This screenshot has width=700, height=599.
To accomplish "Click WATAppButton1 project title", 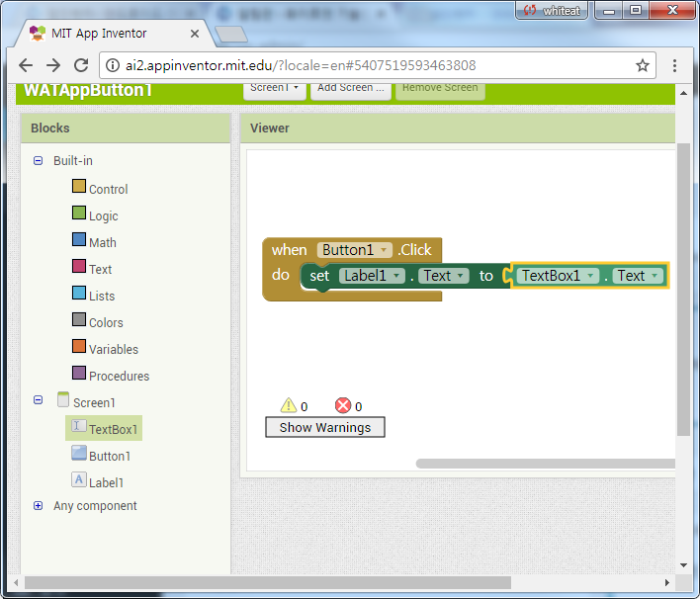I will 88,90.
